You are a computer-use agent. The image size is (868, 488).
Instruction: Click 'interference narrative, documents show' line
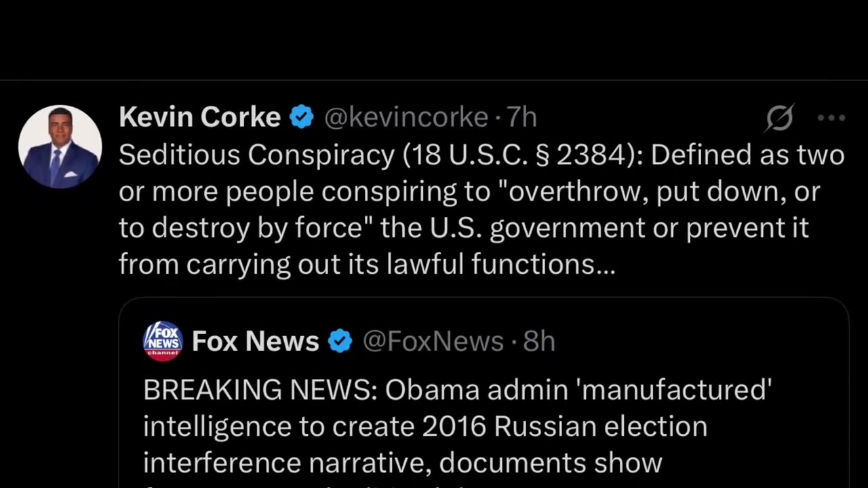point(402,463)
